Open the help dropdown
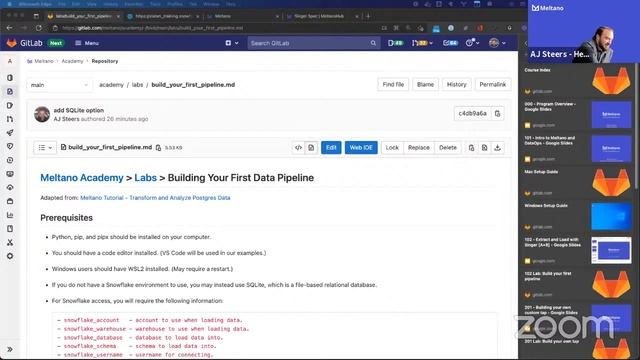 (x=472, y=43)
